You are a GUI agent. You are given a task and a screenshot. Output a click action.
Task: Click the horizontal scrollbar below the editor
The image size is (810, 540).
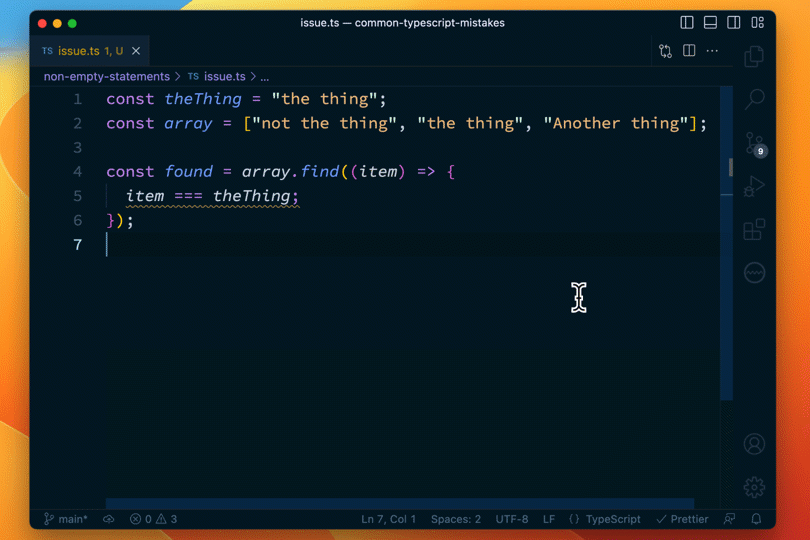(400, 504)
